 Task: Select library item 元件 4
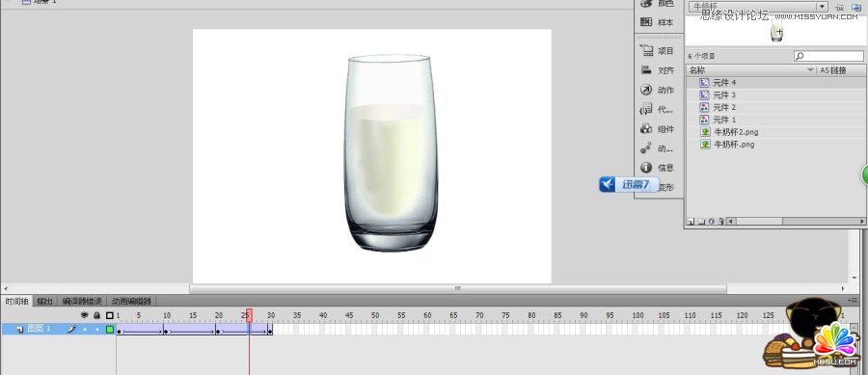(x=776, y=82)
